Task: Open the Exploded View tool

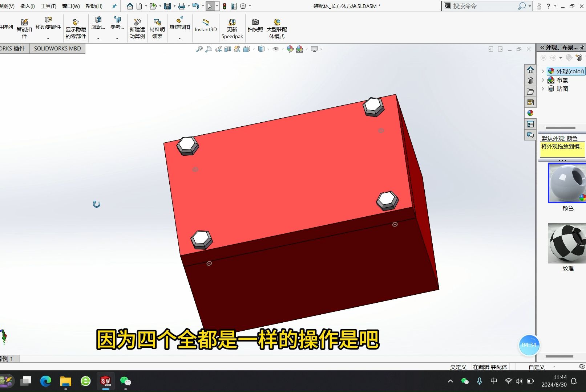Action: click(179, 25)
